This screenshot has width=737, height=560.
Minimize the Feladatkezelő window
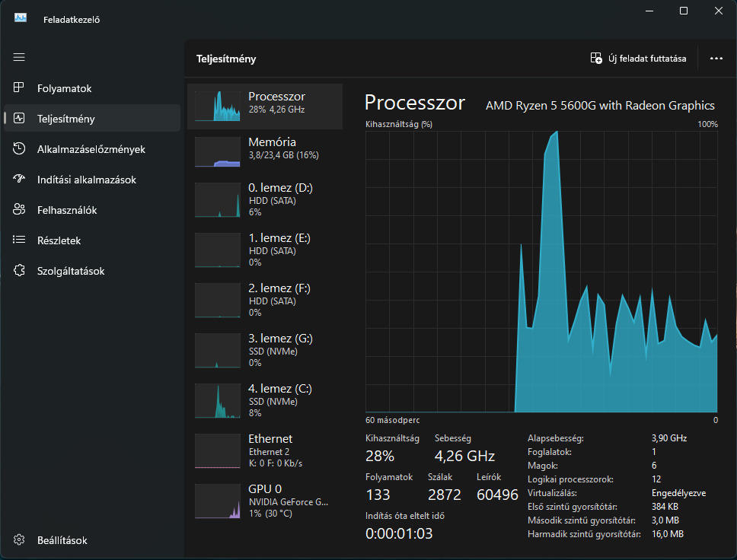[649, 11]
